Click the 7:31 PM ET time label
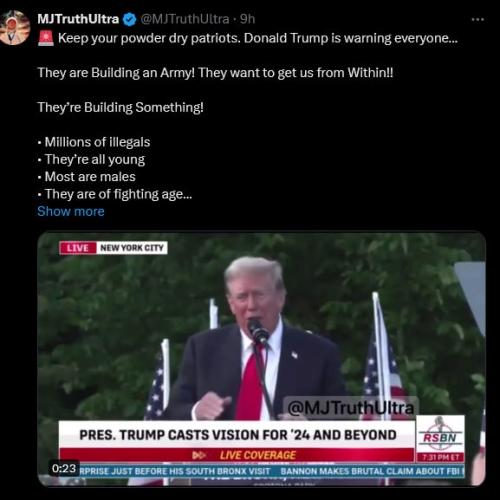This screenshot has height=500, width=500. 440,457
